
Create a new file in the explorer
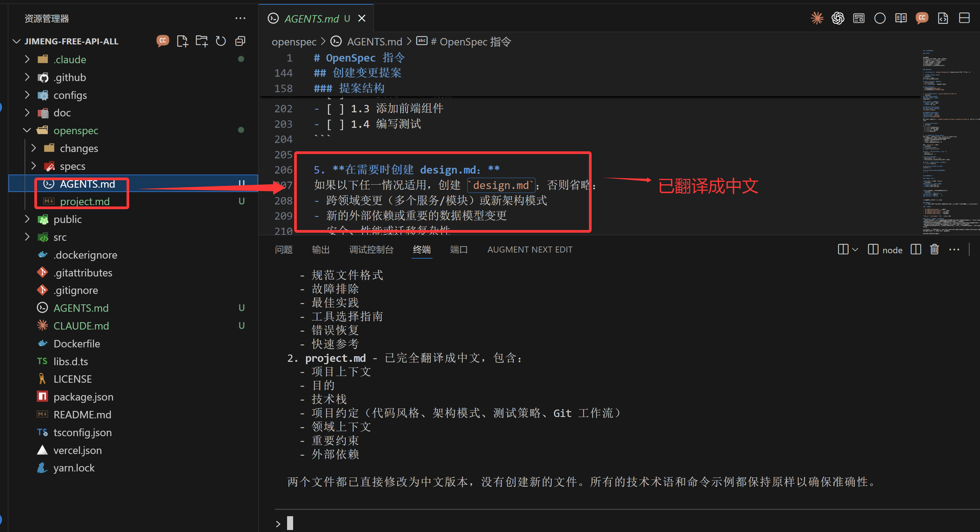point(183,41)
